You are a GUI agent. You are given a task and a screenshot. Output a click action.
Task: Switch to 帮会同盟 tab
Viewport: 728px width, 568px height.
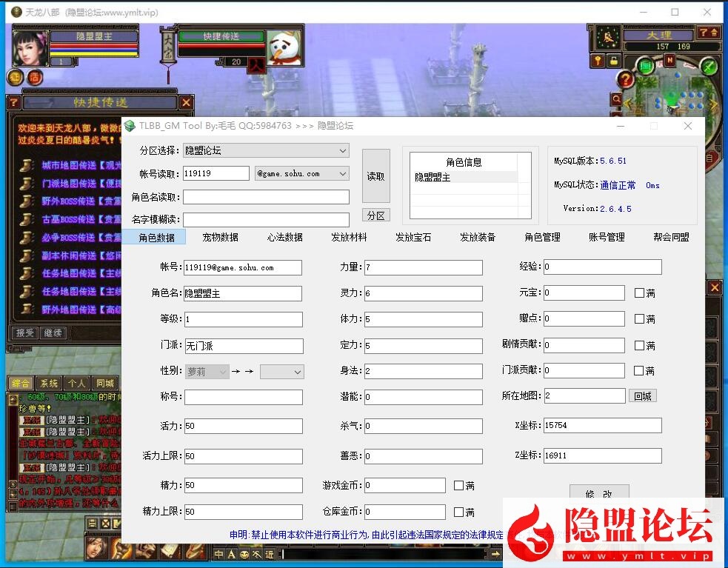point(671,237)
